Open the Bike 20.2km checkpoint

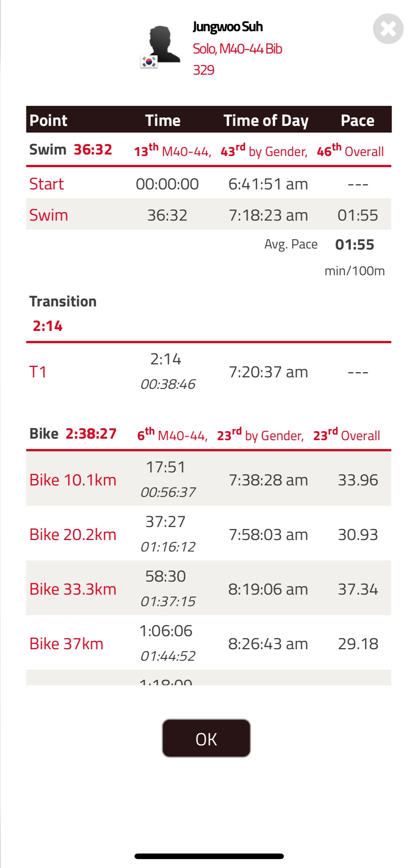[73, 534]
